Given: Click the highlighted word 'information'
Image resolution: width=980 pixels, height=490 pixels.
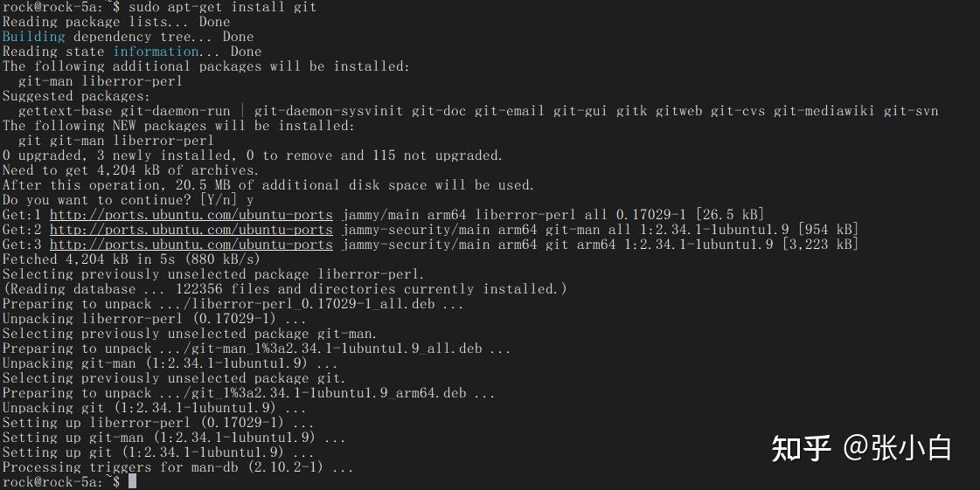Looking at the screenshot, I should click(x=156, y=52).
